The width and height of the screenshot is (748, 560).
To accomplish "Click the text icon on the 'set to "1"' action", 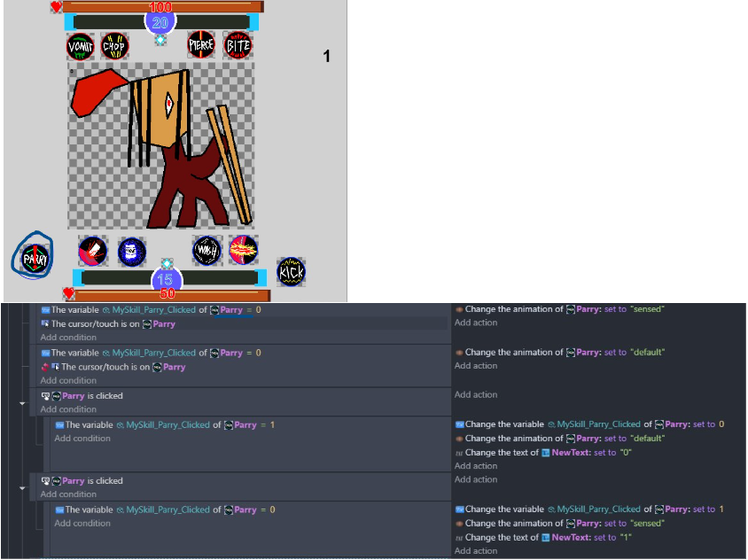I will tap(459, 538).
